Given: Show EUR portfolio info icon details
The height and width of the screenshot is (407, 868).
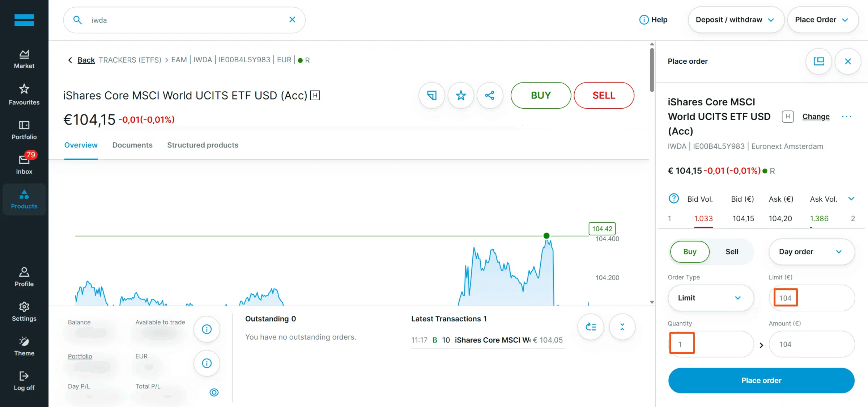Looking at the screenshot, I should click(207, 363).
